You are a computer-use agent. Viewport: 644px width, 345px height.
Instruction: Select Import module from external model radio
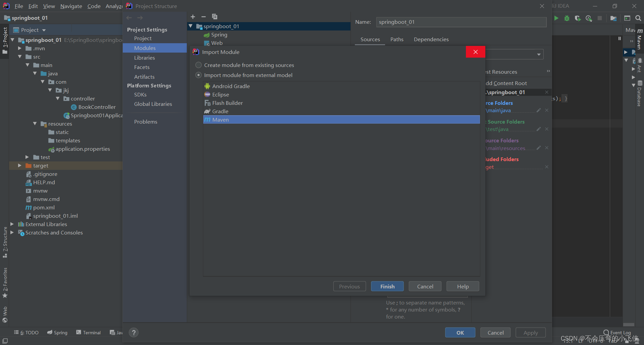(x=199, y=75)
